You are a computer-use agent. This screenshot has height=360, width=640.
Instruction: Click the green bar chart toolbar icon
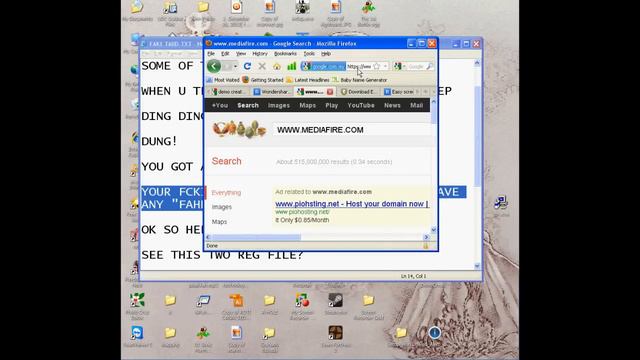pos(291,66)
